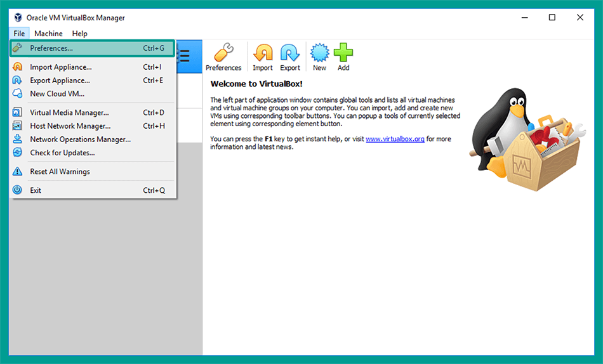Choose Preferences... from the File menu
The width and height of the screenshot is (603, 364).
click(x=92, y=48)
